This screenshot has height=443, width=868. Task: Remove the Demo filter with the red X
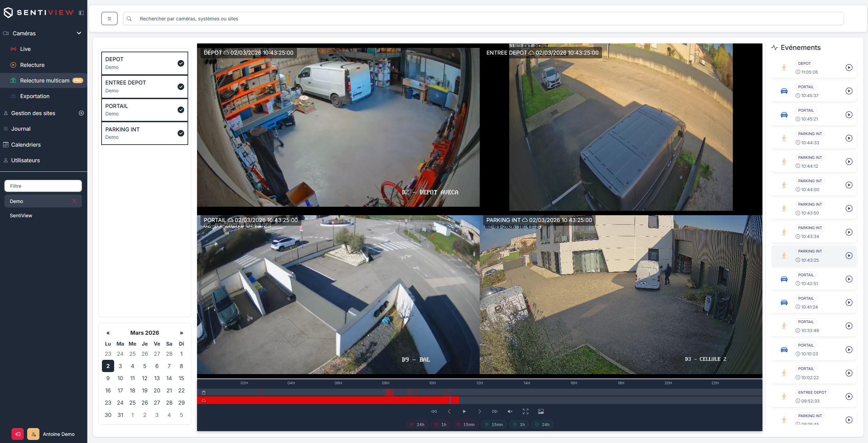[74, 201]
